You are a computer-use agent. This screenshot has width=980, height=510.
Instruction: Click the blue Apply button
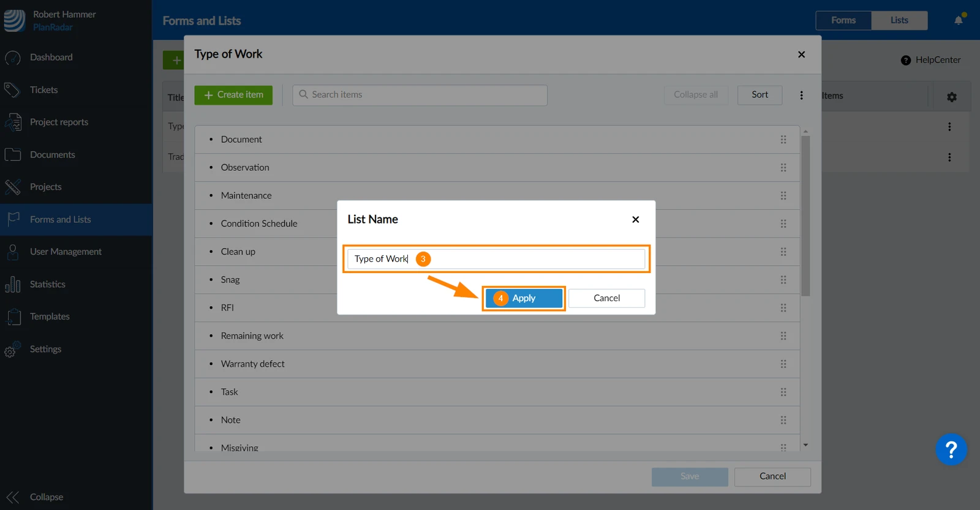[524, 298]
